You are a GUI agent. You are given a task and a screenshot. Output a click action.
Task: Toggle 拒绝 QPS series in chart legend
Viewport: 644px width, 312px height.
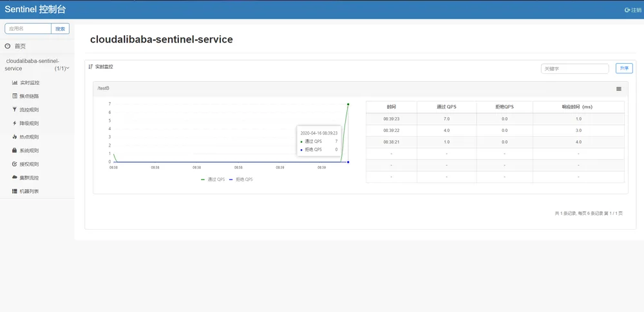tap(240, 179)
